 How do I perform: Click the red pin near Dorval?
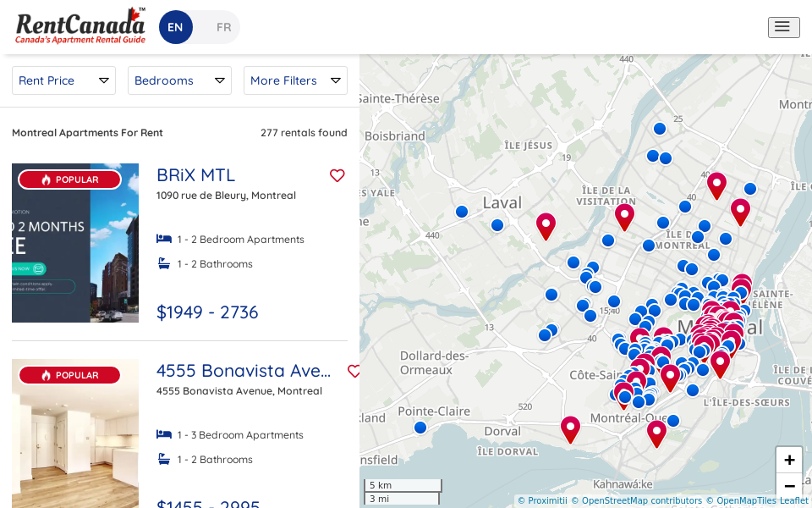[x=570, y=428]
